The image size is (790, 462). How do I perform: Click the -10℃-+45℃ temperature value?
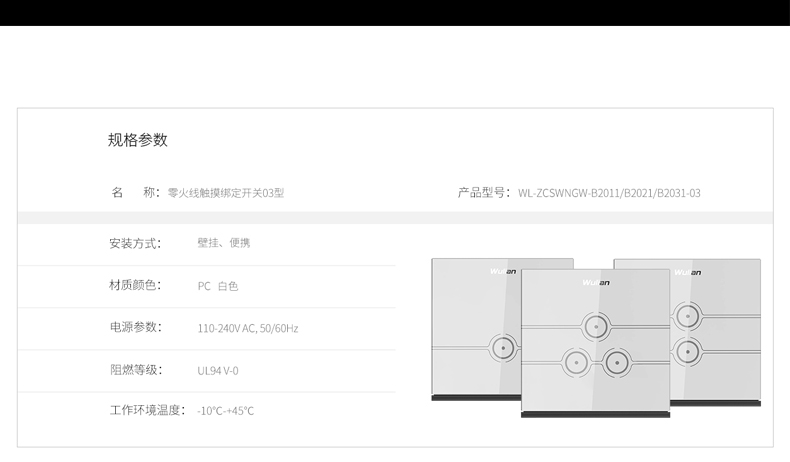(x=226, y=411)
